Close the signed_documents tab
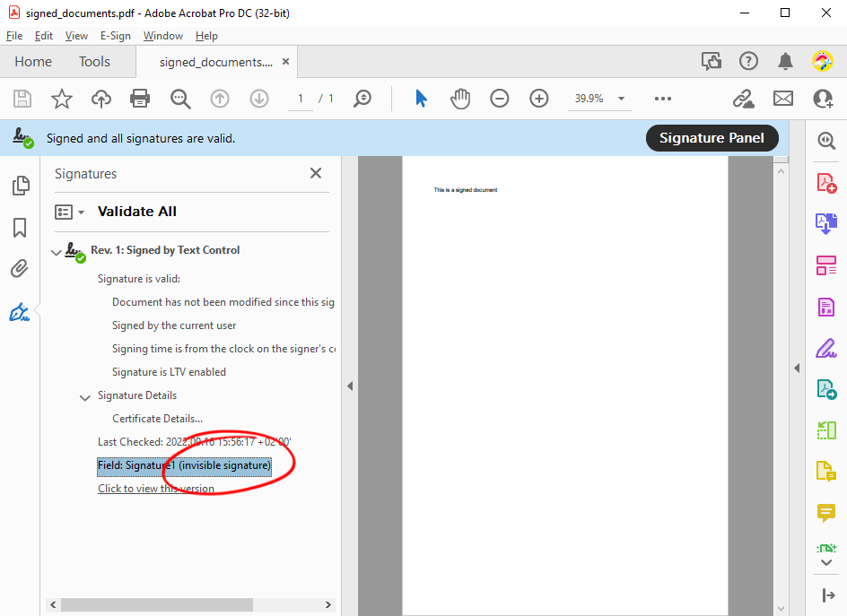847x616 pixels. tap(285, 62)
